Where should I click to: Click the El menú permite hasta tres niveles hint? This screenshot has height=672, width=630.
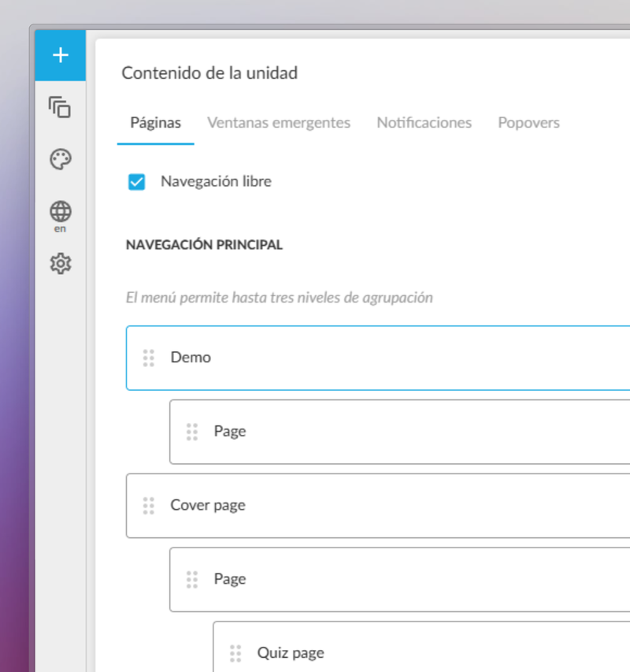coord(280,298)
